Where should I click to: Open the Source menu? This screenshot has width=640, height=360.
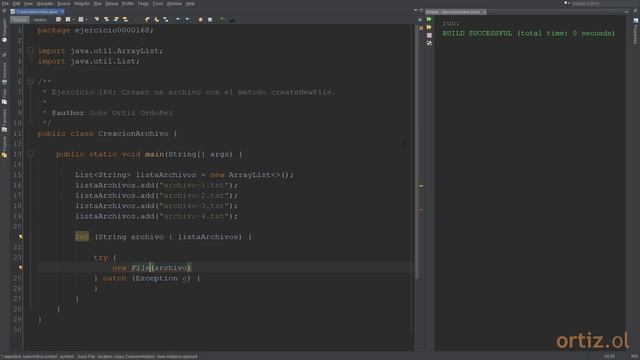(63, 4)
